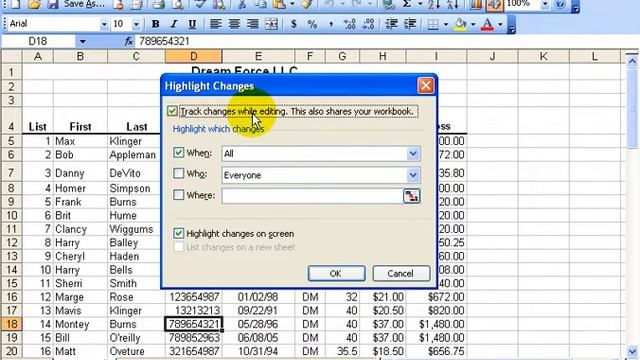Open the AutoSum dropdown arrow
640x360 pixels.
tap(420, 4)
